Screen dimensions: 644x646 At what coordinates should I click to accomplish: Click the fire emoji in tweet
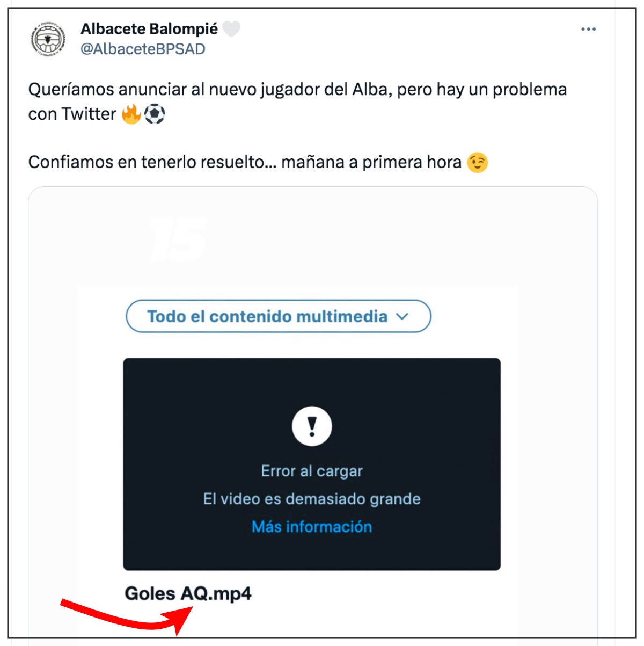click(131, 114)
